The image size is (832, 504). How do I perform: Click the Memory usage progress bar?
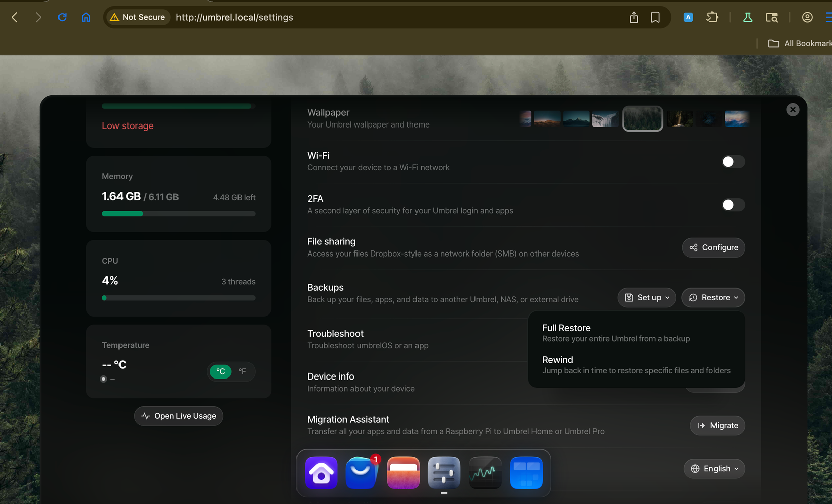tap(179, 214)
